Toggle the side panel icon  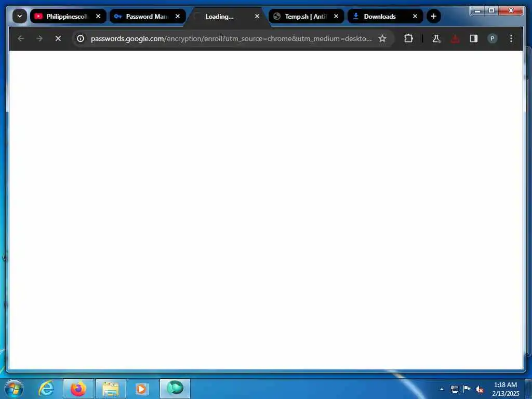(474, 38)
